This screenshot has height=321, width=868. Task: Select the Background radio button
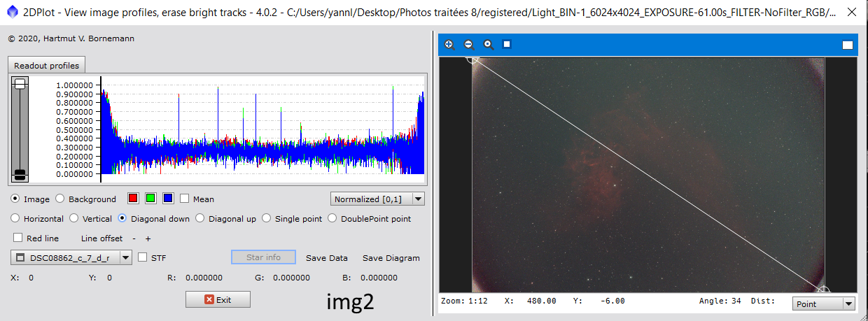(59, 199)
